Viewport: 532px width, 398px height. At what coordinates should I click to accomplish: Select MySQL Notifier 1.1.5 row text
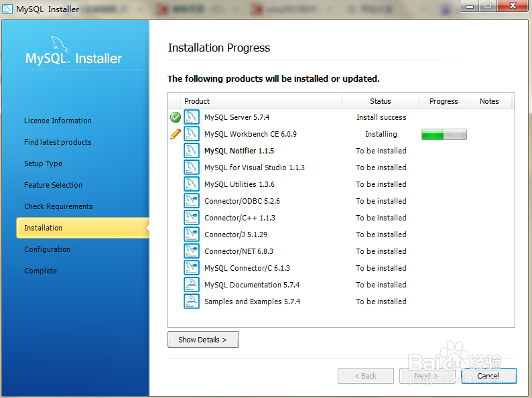(239, 151)
